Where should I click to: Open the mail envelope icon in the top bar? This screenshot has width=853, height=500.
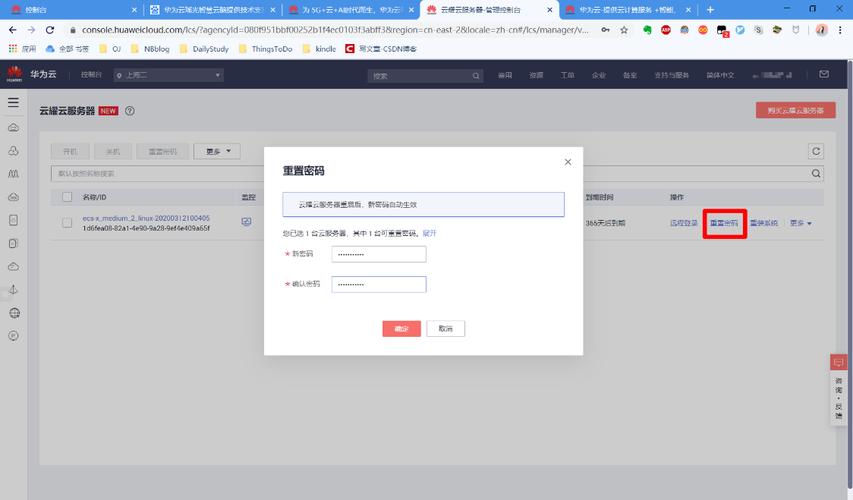(x=824, y=74)
